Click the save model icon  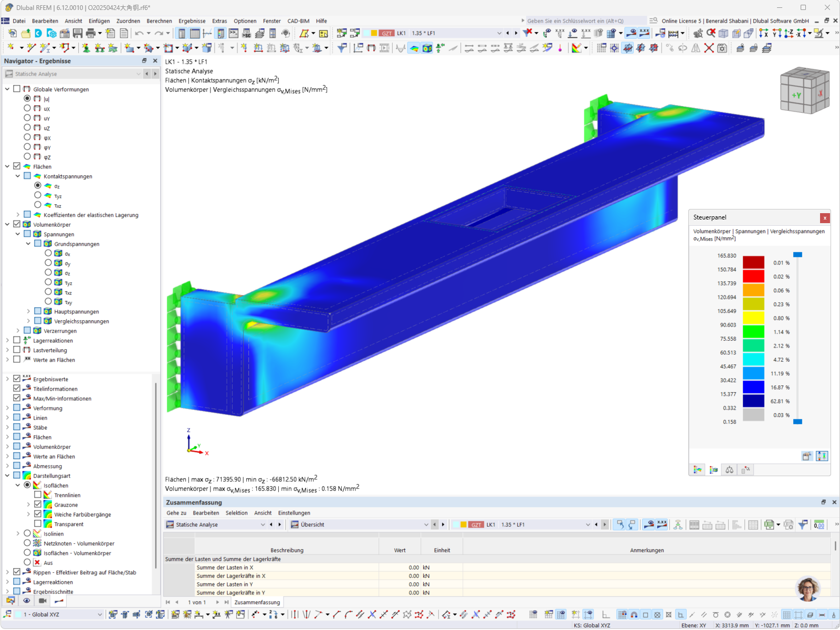[78, 33]
